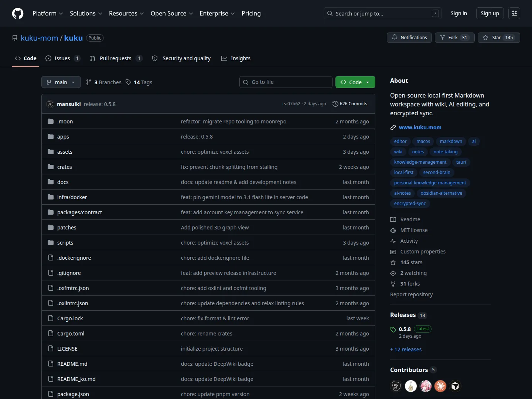Open the appearance settings icon beside Sign up
The image size is (532, 399).
[514, 13]
